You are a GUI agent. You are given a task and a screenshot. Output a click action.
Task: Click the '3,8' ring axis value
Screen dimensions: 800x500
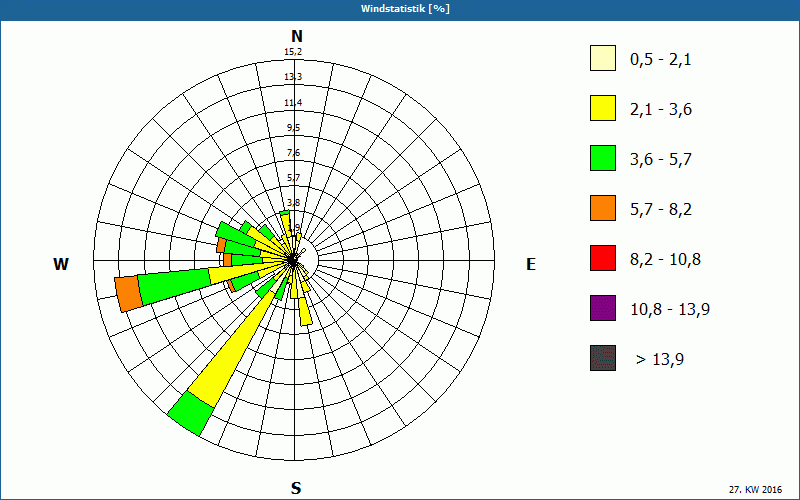coord(293,203)
